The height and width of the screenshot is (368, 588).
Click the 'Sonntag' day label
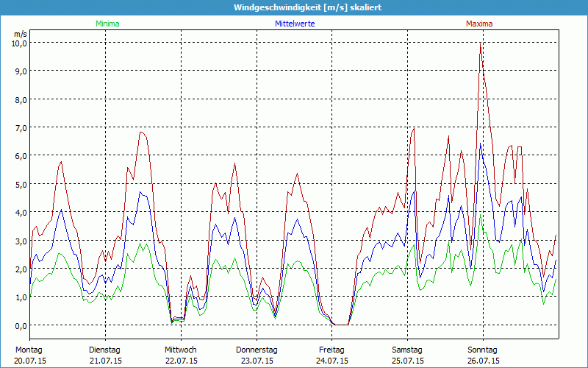coord(482,350)
